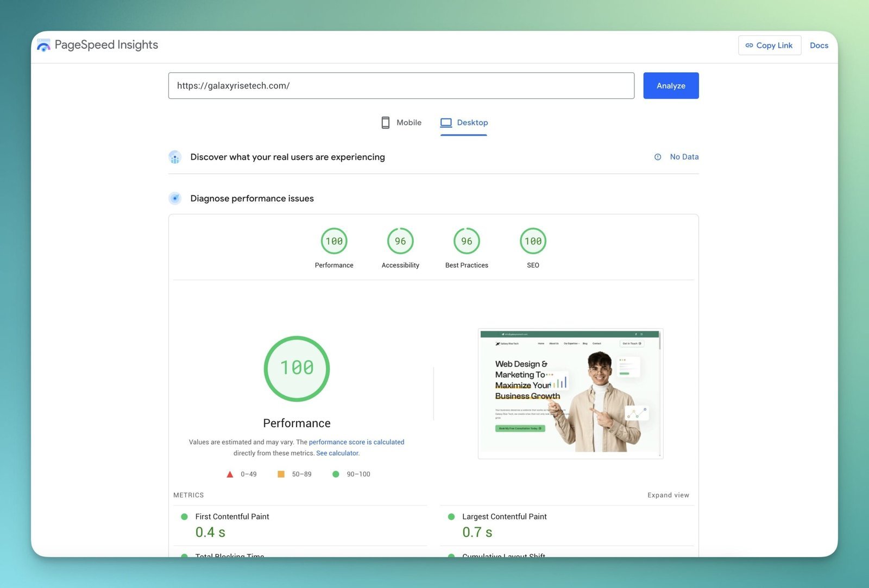This screenshot has height=588, width=869.
Task: Click the Diagnose performance issues radar icon
Action: [x=175, y=198]
